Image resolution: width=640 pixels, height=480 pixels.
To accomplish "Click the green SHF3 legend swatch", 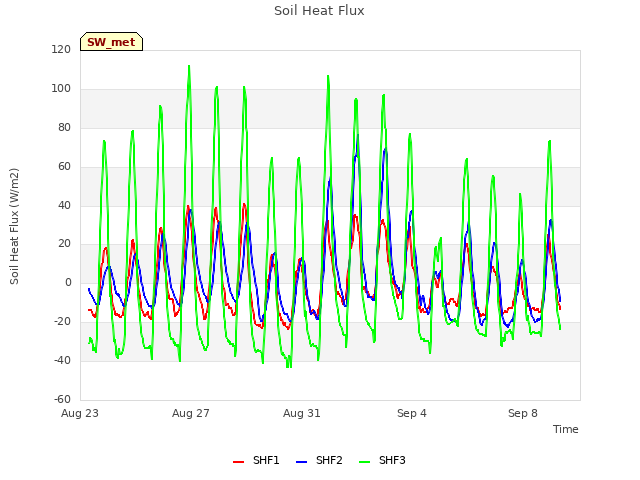I will [x=364, y=462].
